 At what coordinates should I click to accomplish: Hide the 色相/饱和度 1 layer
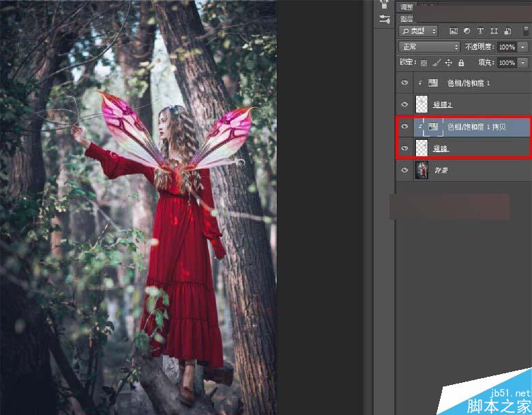[404, 83]
